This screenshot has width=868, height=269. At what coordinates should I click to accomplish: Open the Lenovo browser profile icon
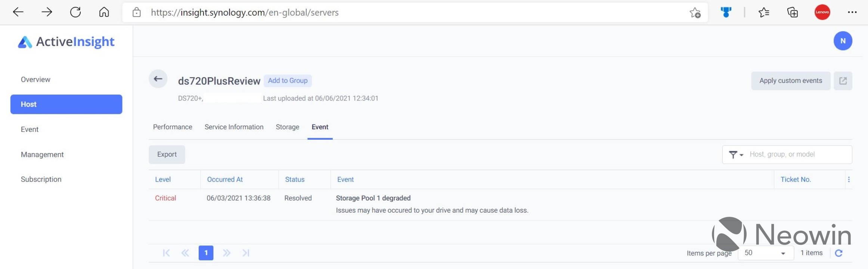822,12
